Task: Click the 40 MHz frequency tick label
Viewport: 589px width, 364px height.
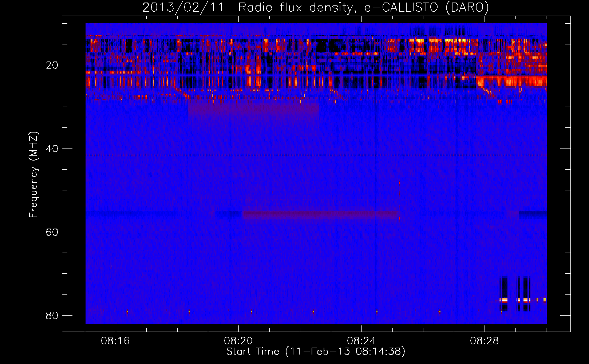Action: (x=52, y=149)
